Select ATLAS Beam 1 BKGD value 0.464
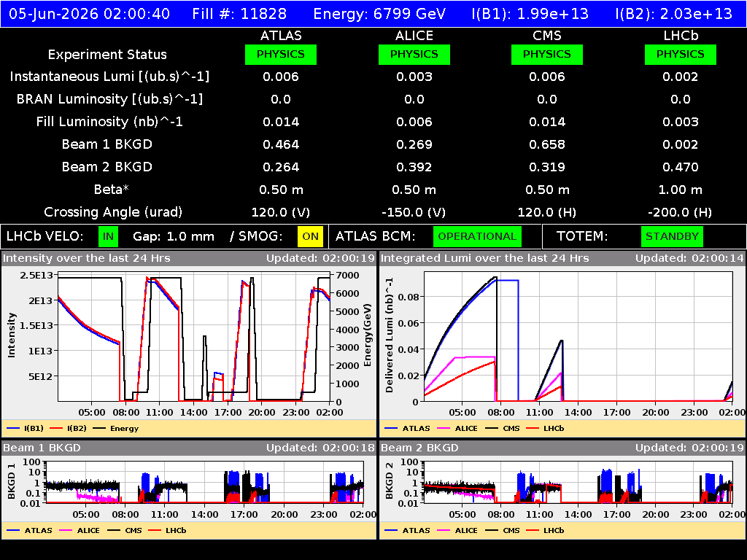Viewport: 747px width, 560px height. (x=281, y=144)
